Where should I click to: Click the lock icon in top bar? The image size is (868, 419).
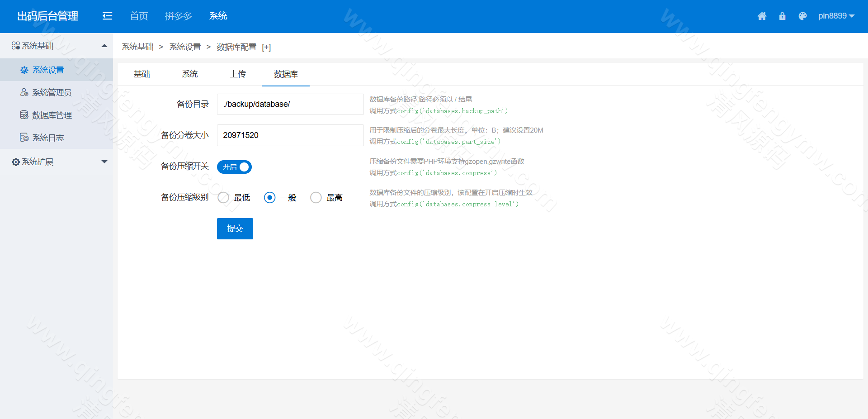click(x=783, y=16)
